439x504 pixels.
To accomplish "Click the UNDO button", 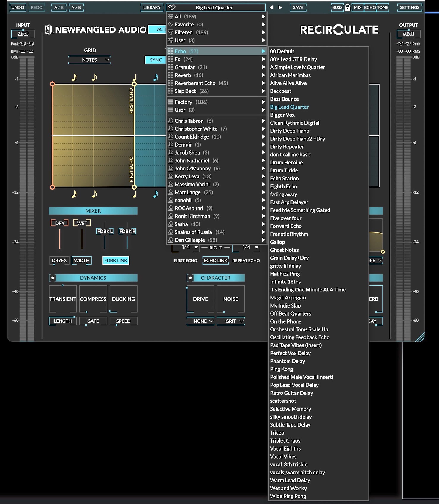I will pos(18,7).
